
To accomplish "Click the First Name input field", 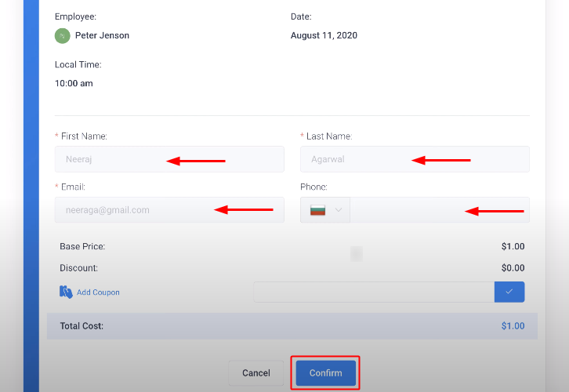I will pos(169,159).
